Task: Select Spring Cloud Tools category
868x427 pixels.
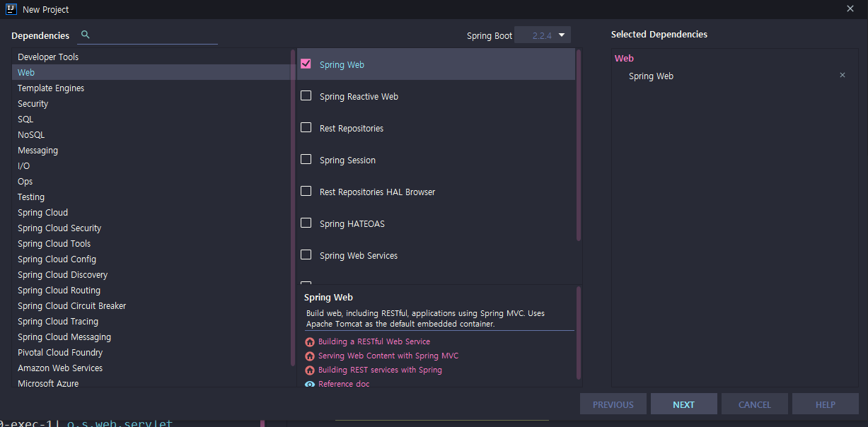Action: tap(151, 243)
